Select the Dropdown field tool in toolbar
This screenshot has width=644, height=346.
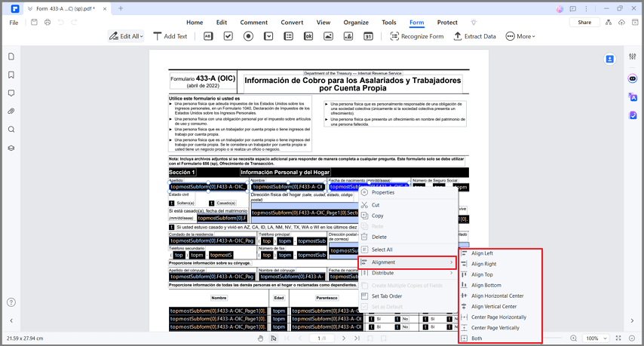tap(268, 36)
